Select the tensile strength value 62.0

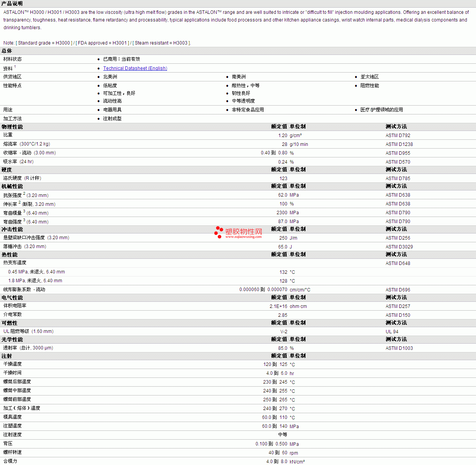pyautogui.click(x=283, y=195)
